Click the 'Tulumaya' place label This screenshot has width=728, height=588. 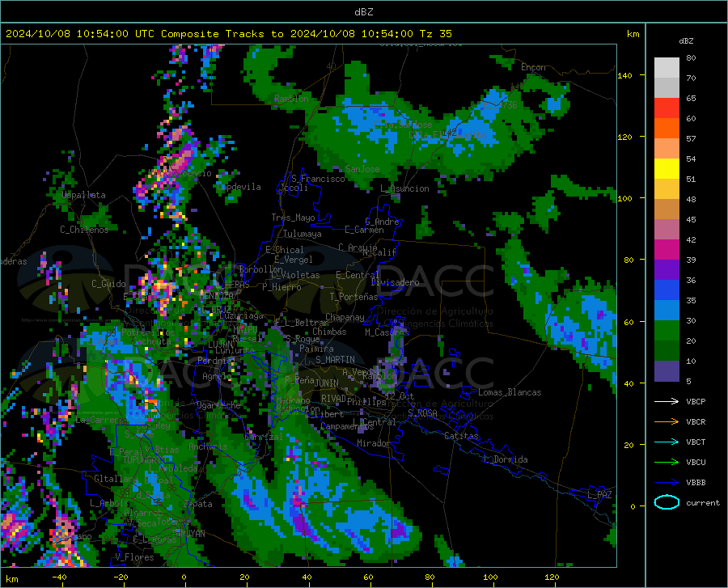click(303, 234)
